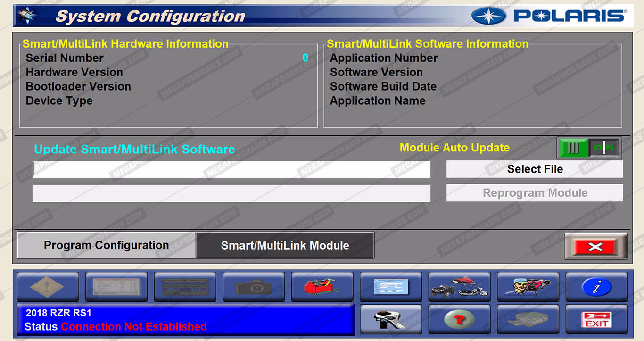Switch to the Program Configuration tab
Viewport: 644px width, 341px height.
pos(107,245)
